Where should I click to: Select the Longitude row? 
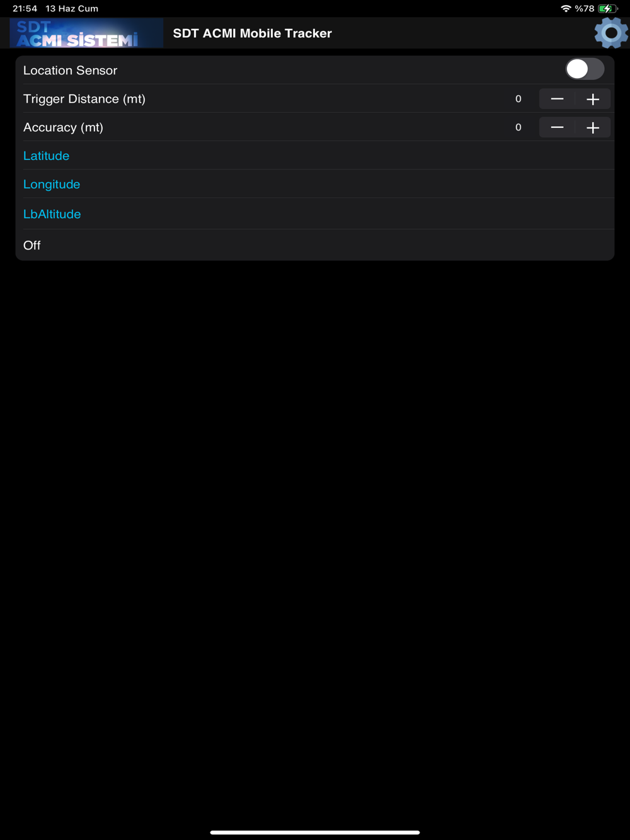pos(315,184)
